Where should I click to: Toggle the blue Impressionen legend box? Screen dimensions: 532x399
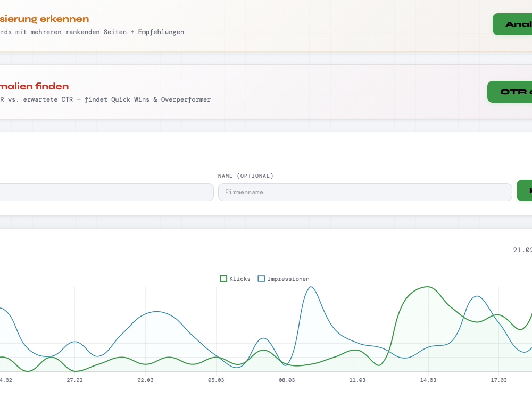(x=261, y=279)
